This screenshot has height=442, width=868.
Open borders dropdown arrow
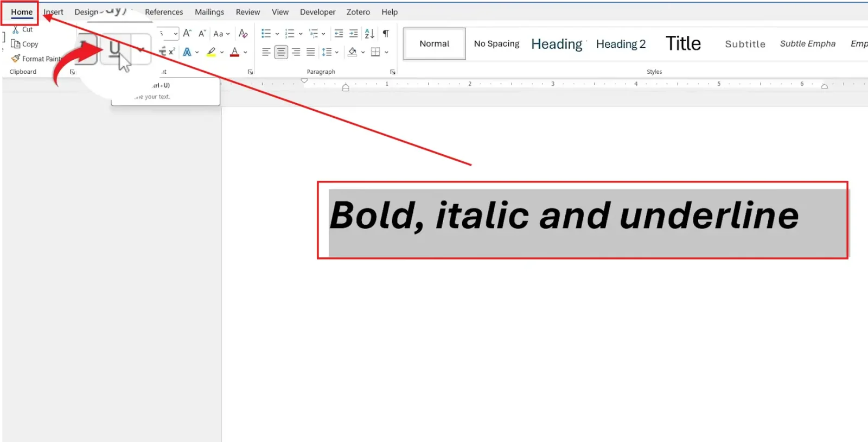pos(386,52)
